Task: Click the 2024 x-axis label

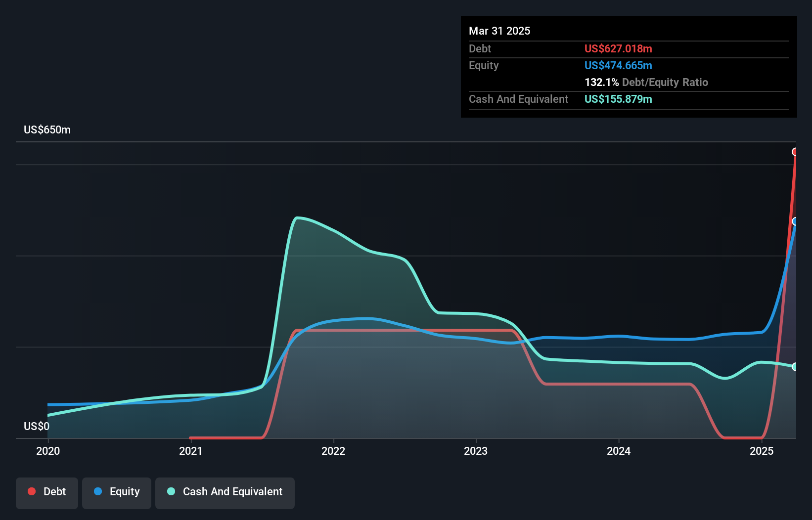Action: pyautogui.click(x=619, y=451)
